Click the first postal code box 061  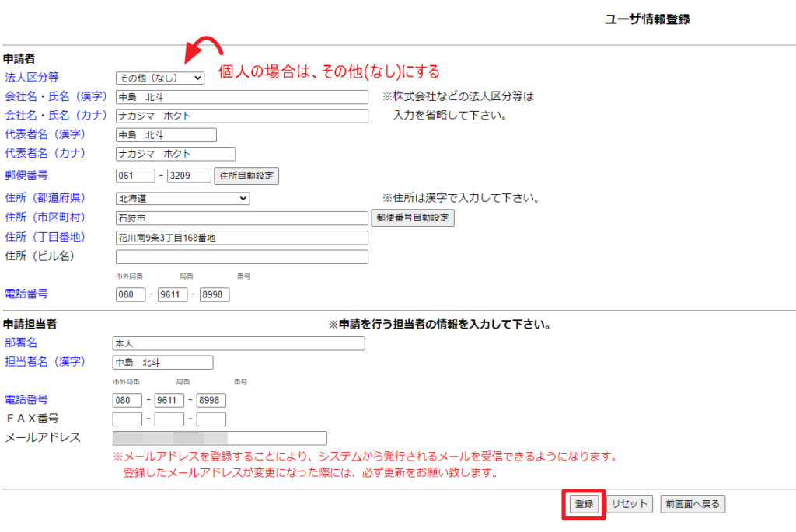[x=135, y=176]
